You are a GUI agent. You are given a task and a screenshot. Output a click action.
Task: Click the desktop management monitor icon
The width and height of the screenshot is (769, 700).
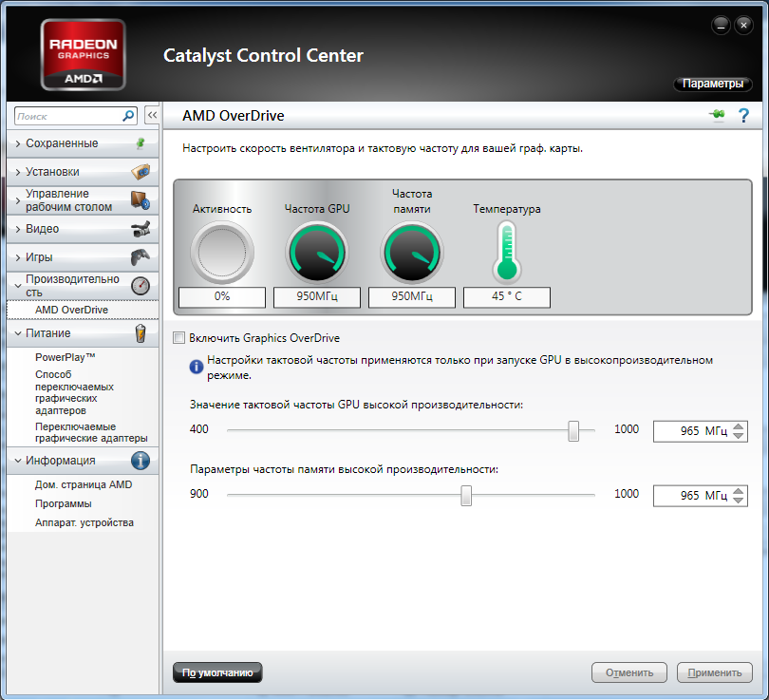[141, 200]
